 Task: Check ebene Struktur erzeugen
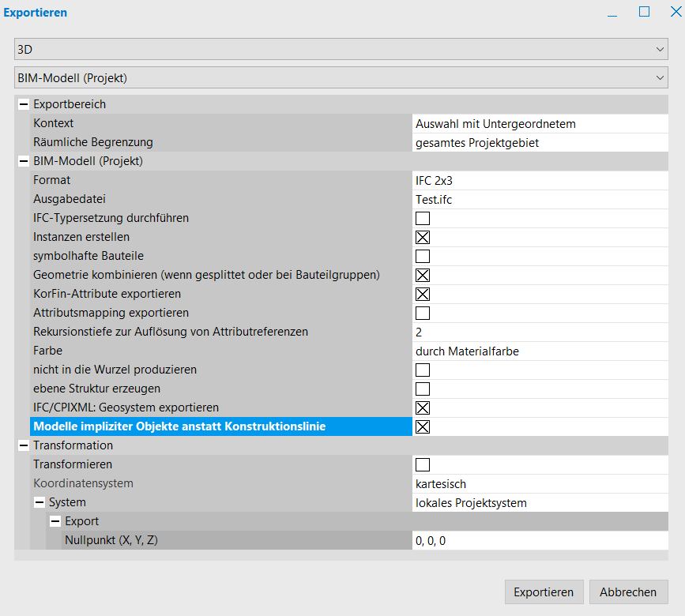[423, 389]
